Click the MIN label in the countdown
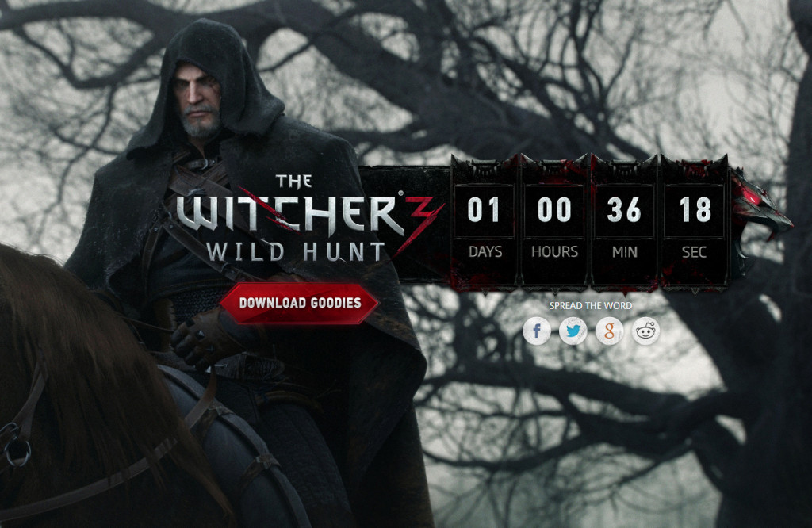The image size is (812, 528). click(x=625, y=252)
